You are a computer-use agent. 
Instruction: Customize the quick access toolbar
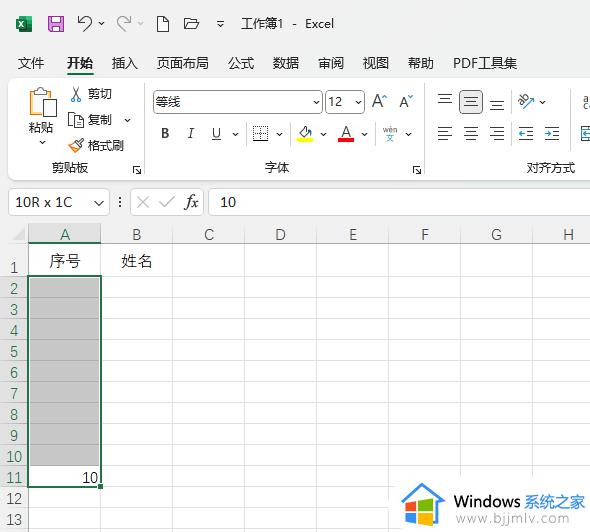220,24
